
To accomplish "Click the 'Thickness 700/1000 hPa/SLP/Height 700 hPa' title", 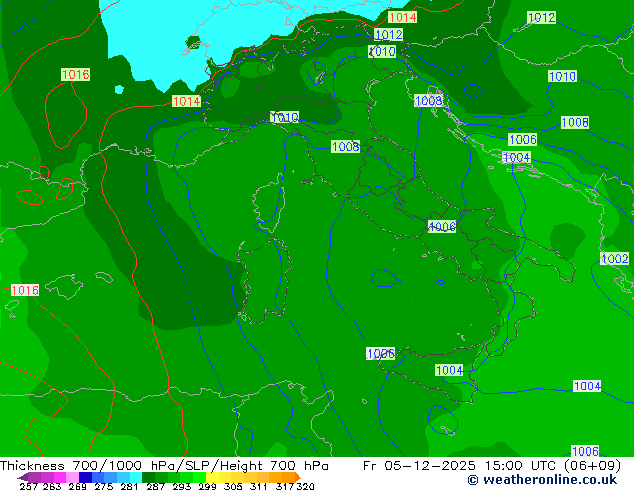I will [164, 466].
